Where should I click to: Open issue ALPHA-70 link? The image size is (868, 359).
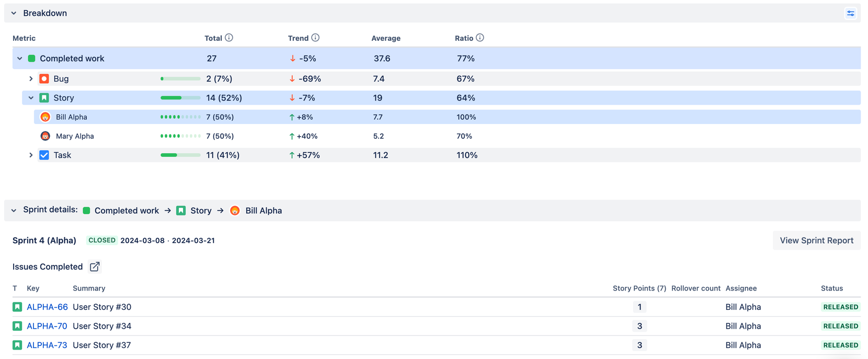pos(47,326)
